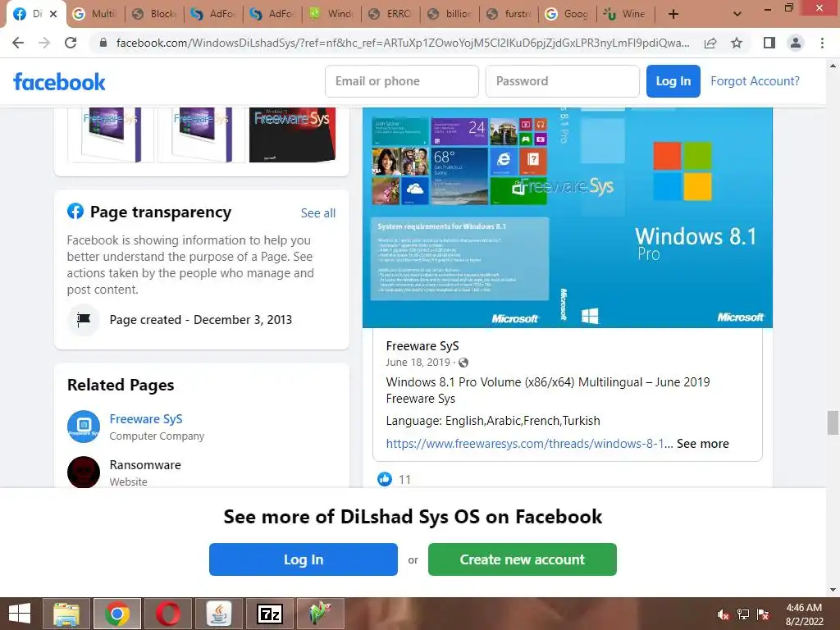The width and height of the screenshot is (840, 630).
Task: Open the Chrome profile avatar
Action: pyautogui.click(x=796, y=43)
